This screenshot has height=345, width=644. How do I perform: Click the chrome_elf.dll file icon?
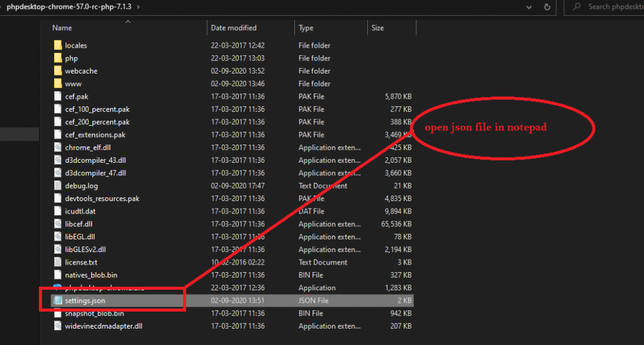pyautogui.click(x=58, y=148)
